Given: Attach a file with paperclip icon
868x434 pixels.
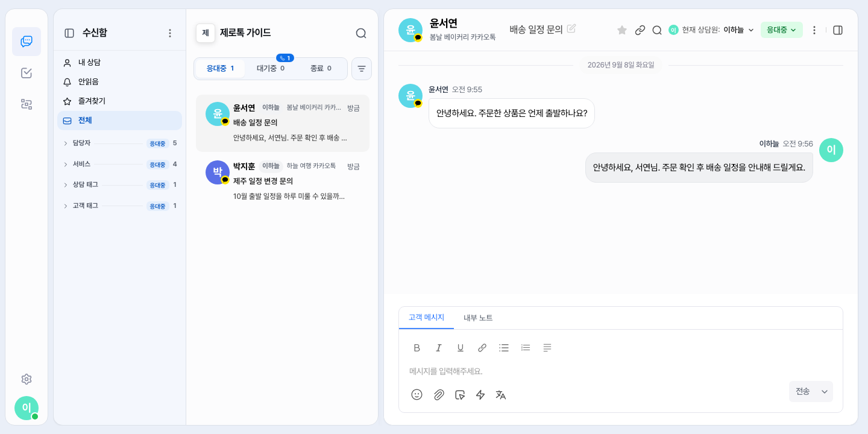Looking at the screenshot, I should [439, 395].
